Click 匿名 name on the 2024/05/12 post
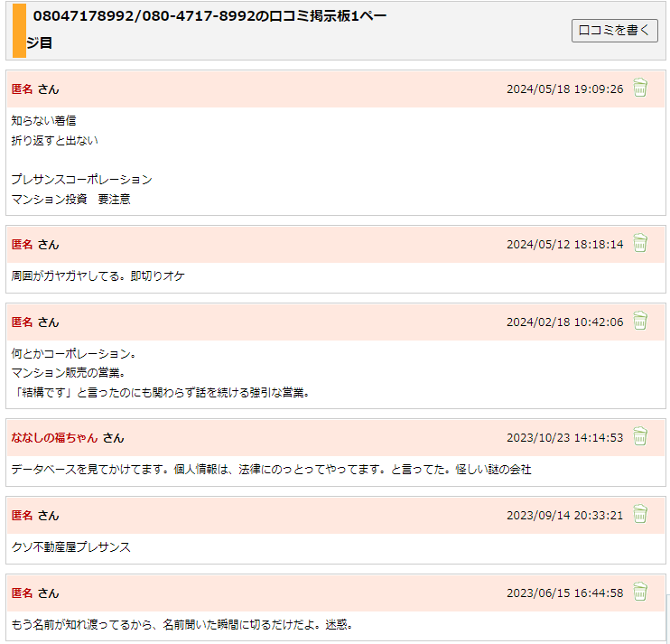Image resolution: width=670 pixels, height=644 pixels. click(x=22, y=245)
